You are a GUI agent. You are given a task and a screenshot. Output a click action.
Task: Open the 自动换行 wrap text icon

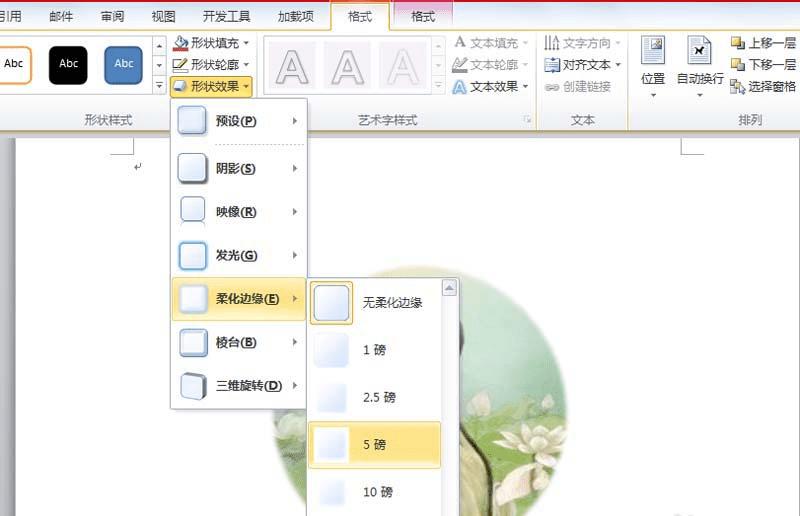pyautogui.click(x=699, y=51)
